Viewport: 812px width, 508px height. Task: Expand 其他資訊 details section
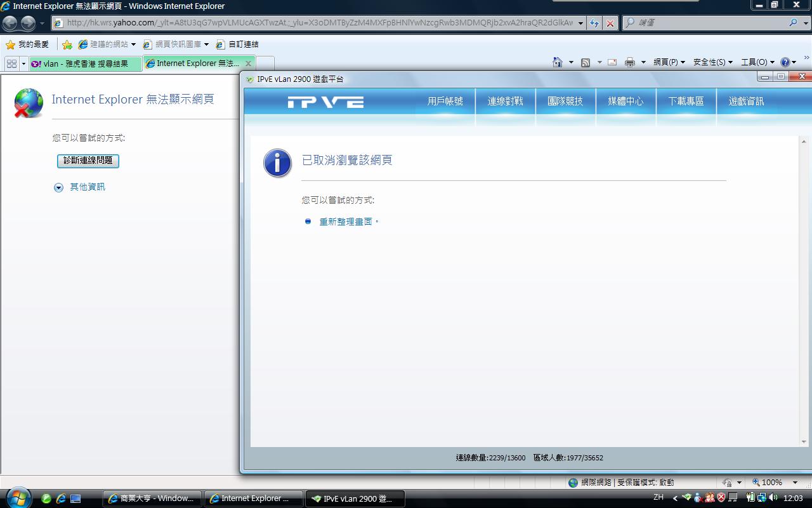tap(59, 187)
